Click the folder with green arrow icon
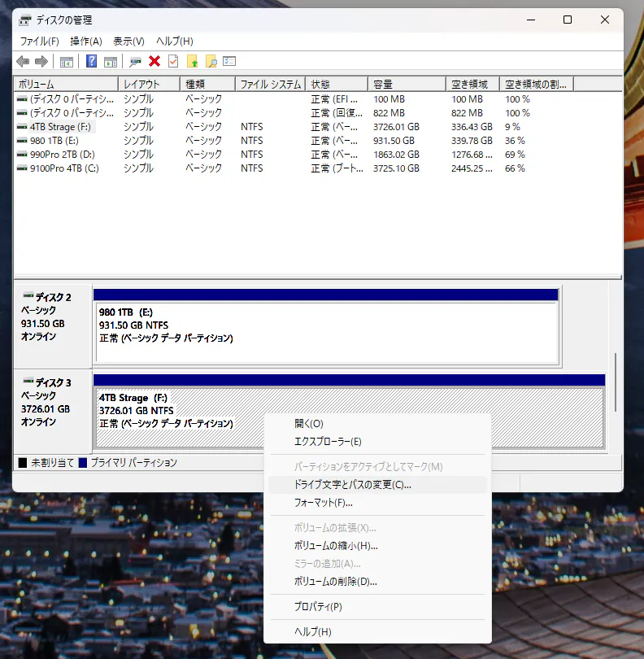644x659 pixels. [x=192, y=61]
